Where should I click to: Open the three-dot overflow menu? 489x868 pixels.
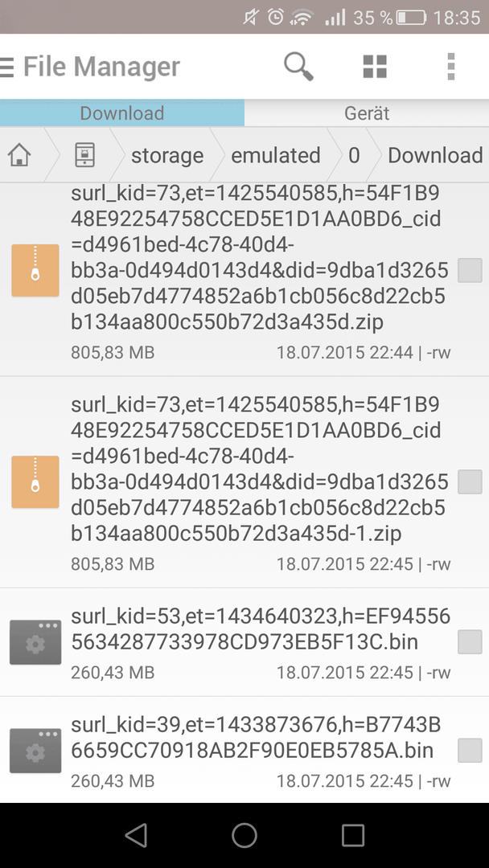[x=451, y=67]
